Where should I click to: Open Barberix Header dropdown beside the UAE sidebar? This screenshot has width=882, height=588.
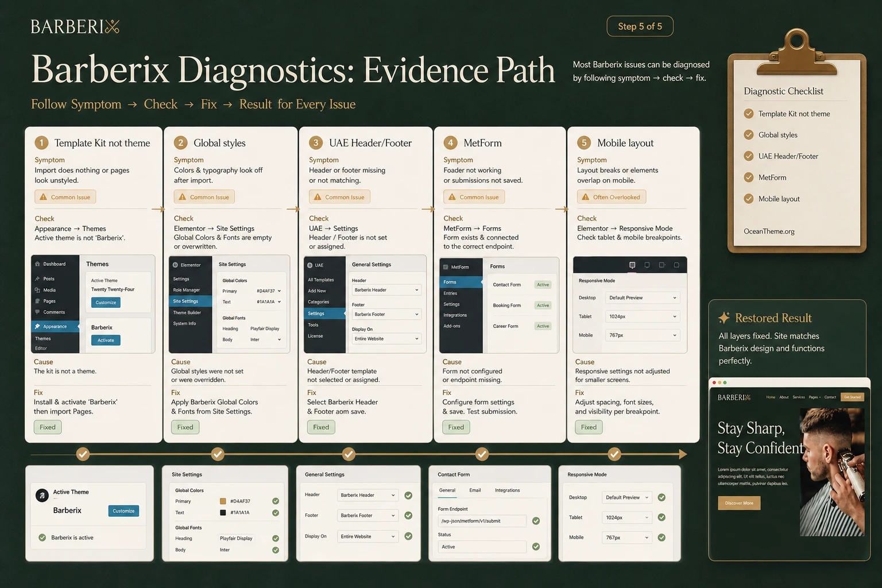(x=386, y=290)
